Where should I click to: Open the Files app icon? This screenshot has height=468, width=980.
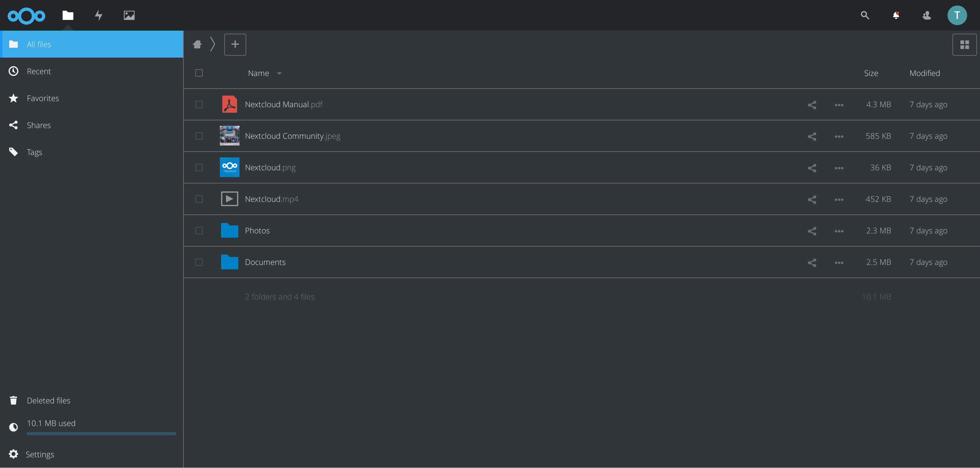[x=68, y=15]
